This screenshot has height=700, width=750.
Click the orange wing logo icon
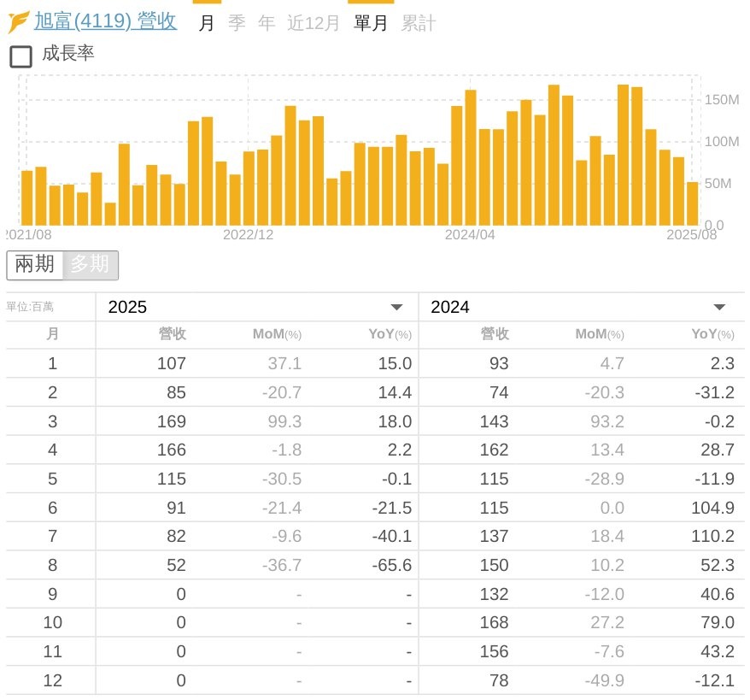[18, 22]
